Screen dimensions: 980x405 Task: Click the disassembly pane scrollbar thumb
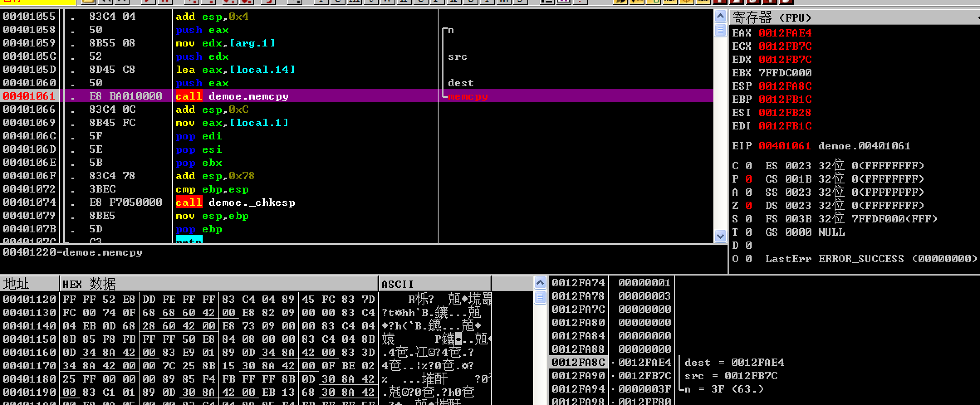coord(720,30)
